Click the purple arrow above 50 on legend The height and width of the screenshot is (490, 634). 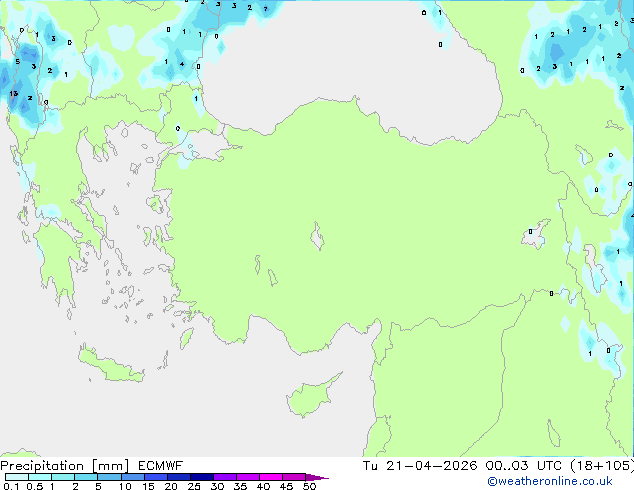(x=317, y=477)
